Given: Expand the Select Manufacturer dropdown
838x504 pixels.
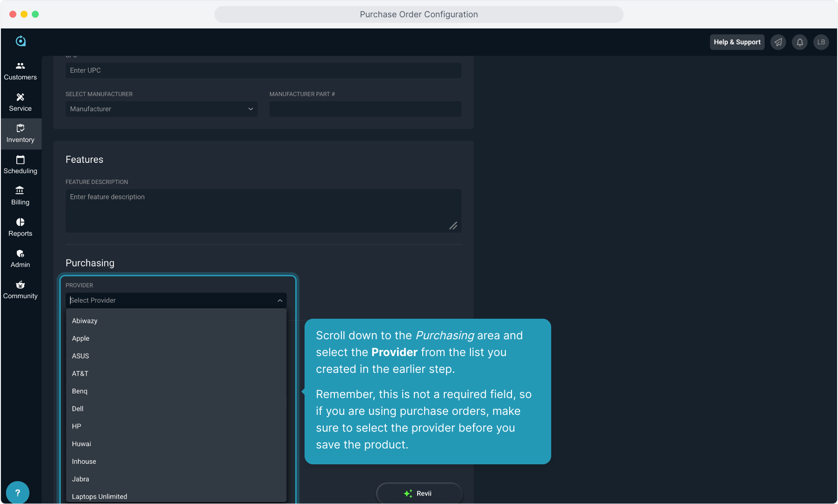Looking at the screenshot, I should pyautogui.click(x=162, y=109).
